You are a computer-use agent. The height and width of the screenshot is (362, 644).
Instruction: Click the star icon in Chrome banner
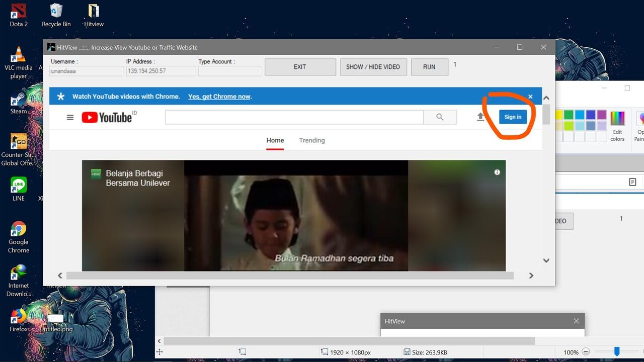click(x=61, y=97)
